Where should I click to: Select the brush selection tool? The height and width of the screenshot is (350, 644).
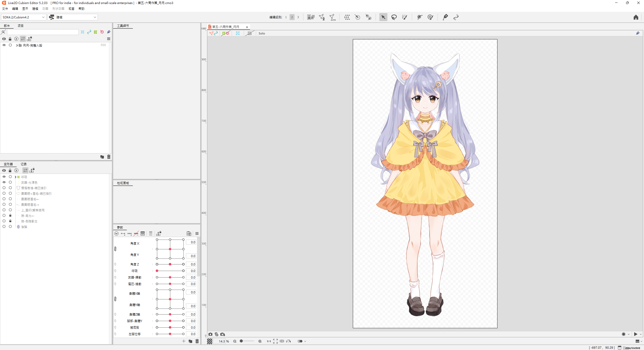[x=405, y=17]
